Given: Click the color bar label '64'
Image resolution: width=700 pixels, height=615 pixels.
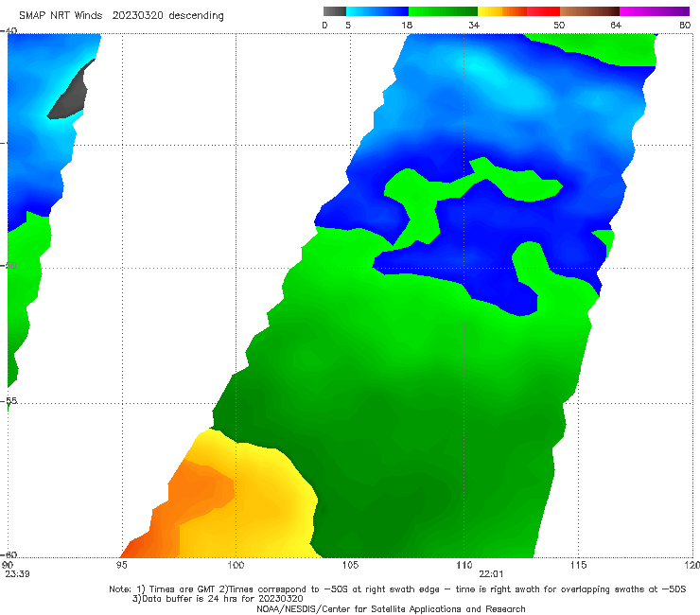Looking at the screenshot, I should 616,25.
